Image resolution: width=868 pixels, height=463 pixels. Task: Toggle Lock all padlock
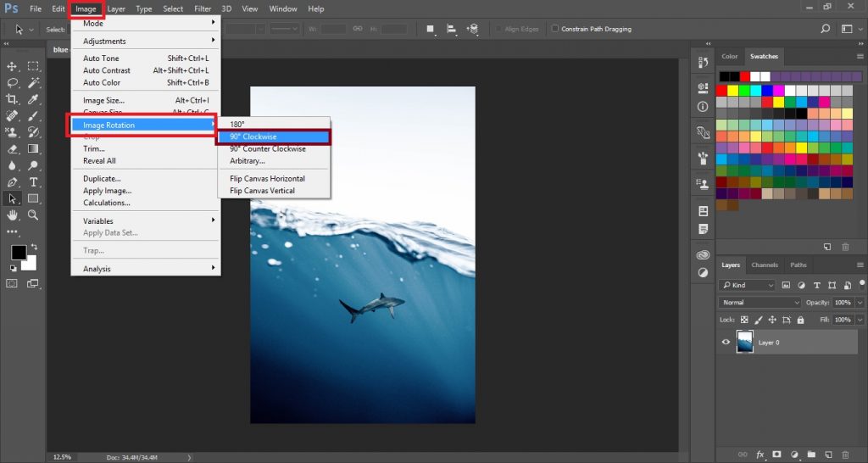[800, 320]
